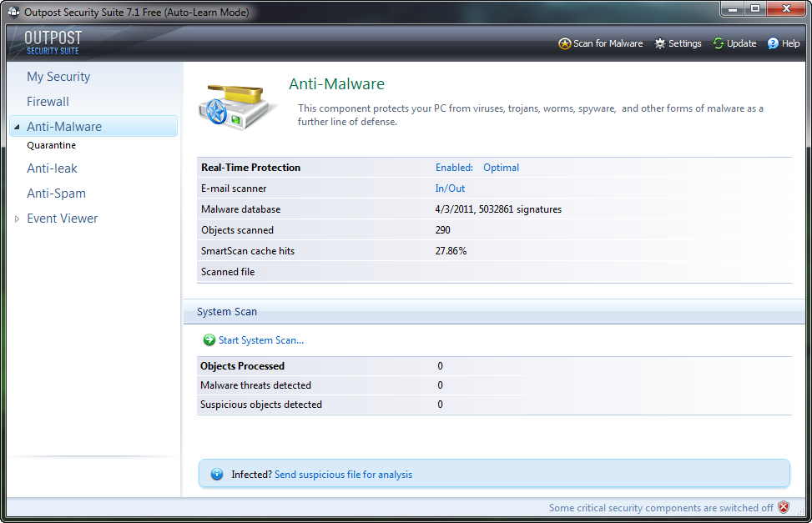The width and height of the screenshot is (812, 523).
Task: Click the Suspicious objects detected label
Action: click(x=261, y=405)
